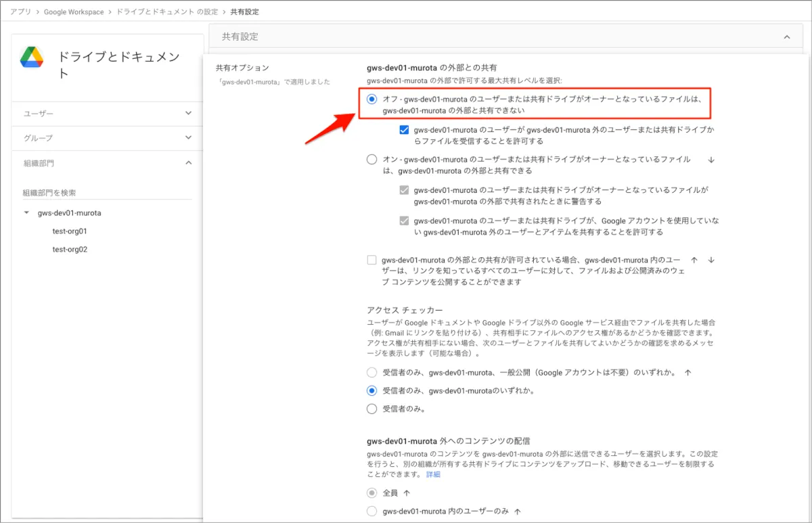
Task: Collapse the 組織部門 section
Action: [x=188, y=163]
